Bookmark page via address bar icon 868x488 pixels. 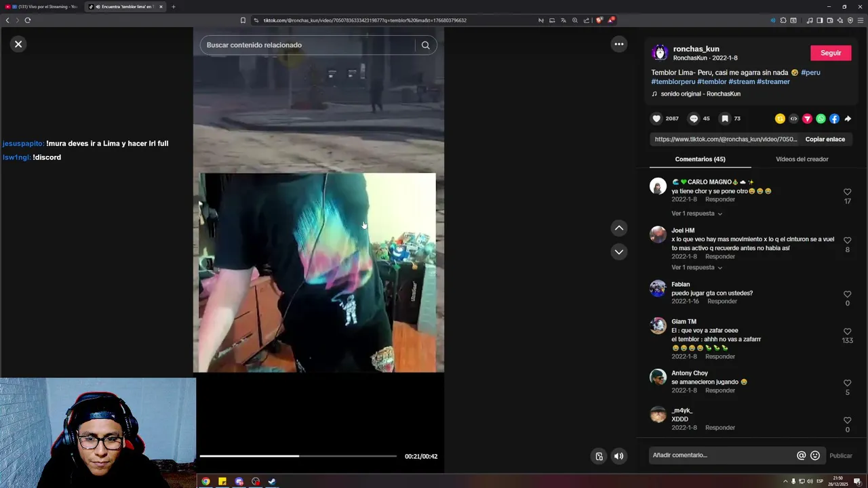click(x=243, y=20)
